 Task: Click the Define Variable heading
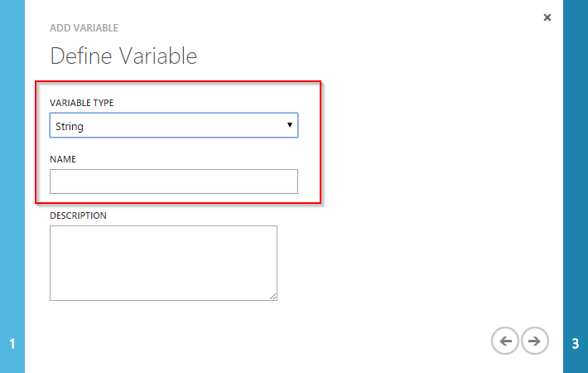coord(123,56)
